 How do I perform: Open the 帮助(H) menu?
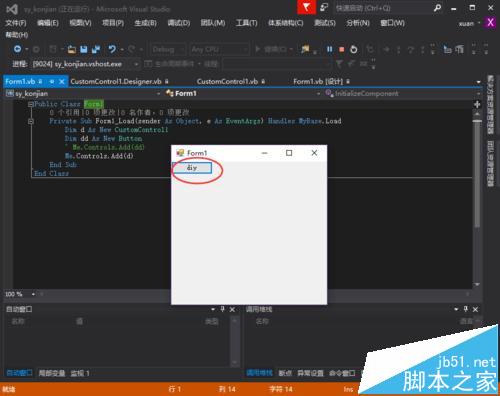pos(17,35)
